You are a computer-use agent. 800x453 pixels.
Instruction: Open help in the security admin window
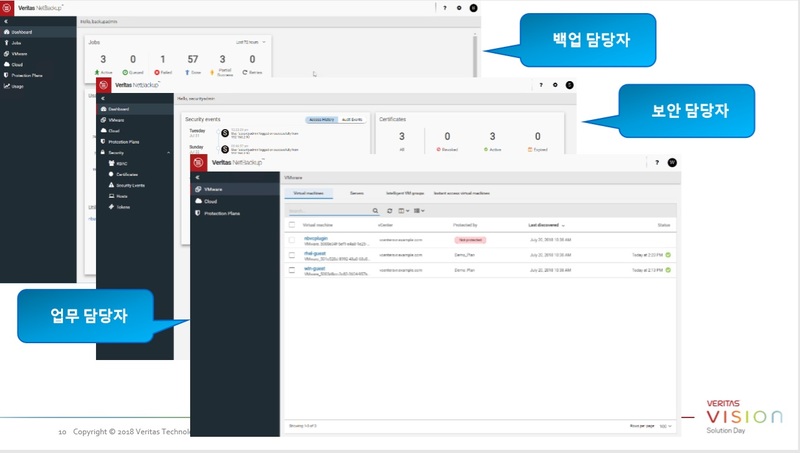[x=541, y=85]
